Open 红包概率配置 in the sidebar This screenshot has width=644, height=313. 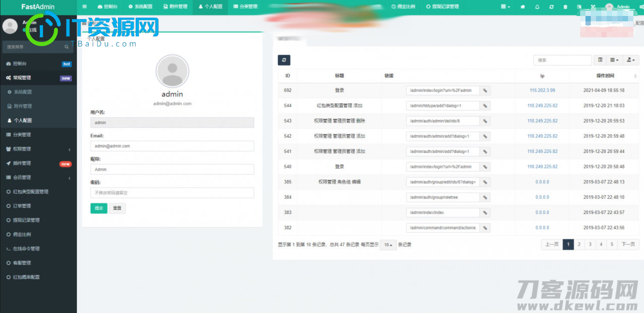pyautogui.click(x=38, y=277)
